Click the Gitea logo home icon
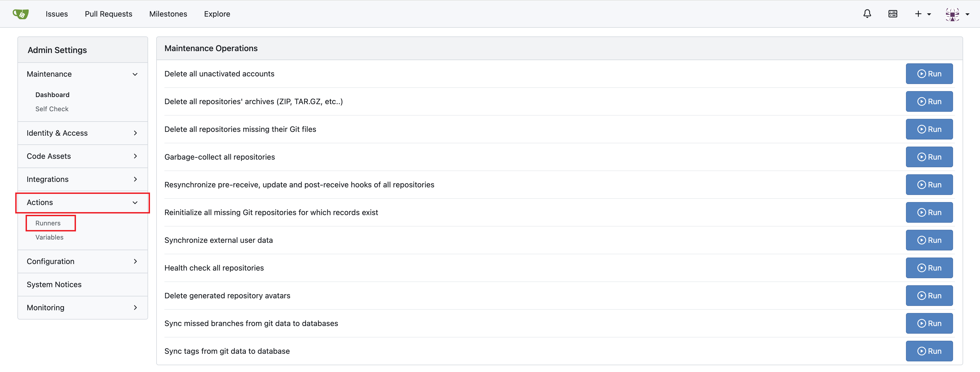The image size is (980, 372). click(x=20, y=14)
